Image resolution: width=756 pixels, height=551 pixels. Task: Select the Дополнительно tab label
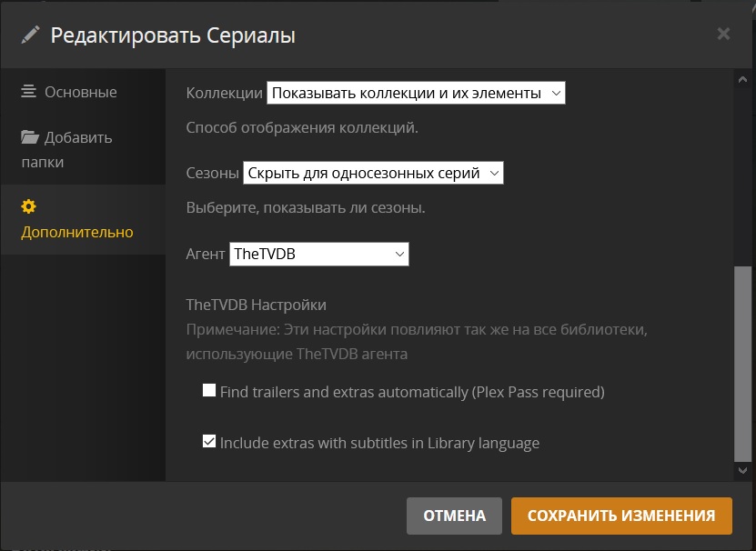[x=77, y=232]
